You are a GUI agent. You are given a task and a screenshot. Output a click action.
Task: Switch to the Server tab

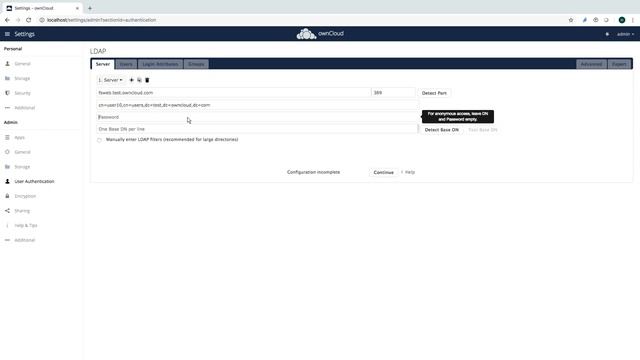click(102, 64)
